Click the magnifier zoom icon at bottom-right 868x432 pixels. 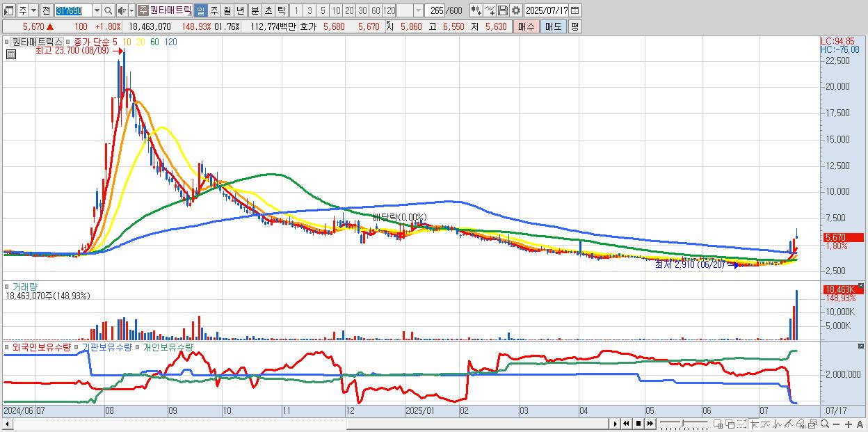(825, 424)
